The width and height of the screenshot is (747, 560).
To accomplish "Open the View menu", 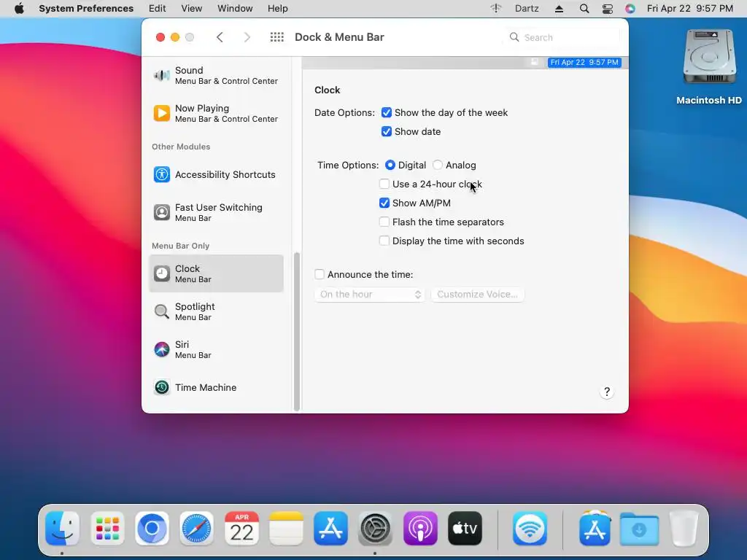I will [192, 9].
